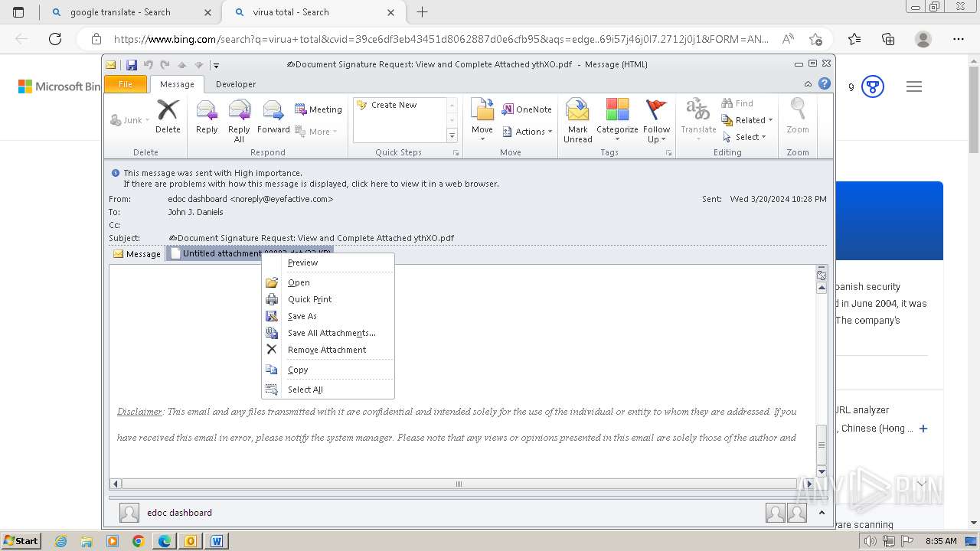Choose Open from context menu
The width and height of the screenshot is (980, 551).
click(x=328, y=282)
